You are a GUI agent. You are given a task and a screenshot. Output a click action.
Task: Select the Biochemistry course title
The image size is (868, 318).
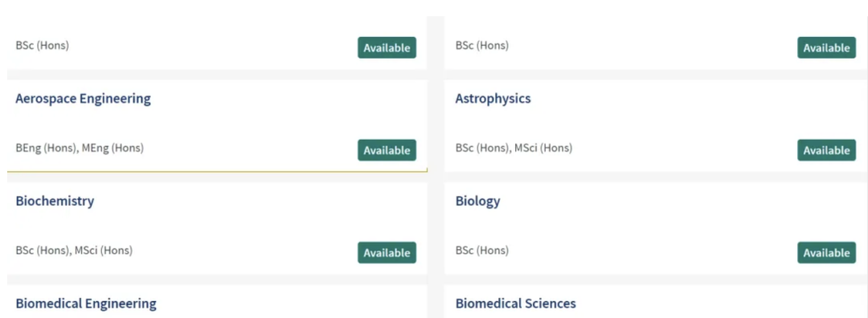coord(55,202)
